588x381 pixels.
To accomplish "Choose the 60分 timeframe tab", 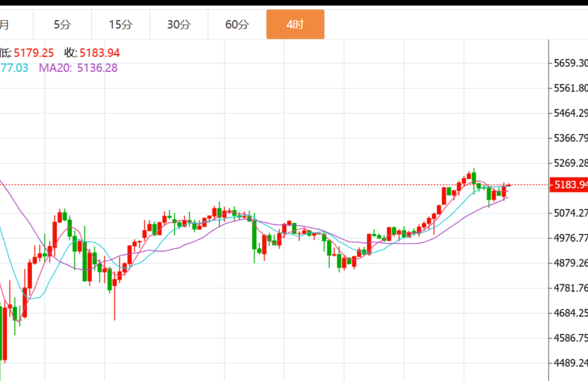I will tap(237, 24).
